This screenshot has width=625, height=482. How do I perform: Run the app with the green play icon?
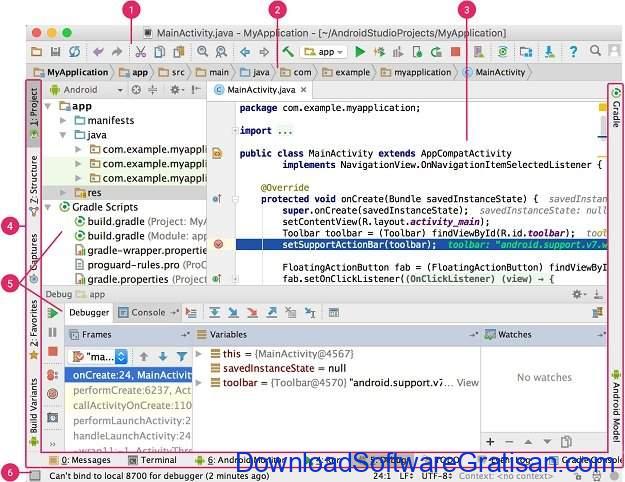pyautogui.click(x=360, y=52)
